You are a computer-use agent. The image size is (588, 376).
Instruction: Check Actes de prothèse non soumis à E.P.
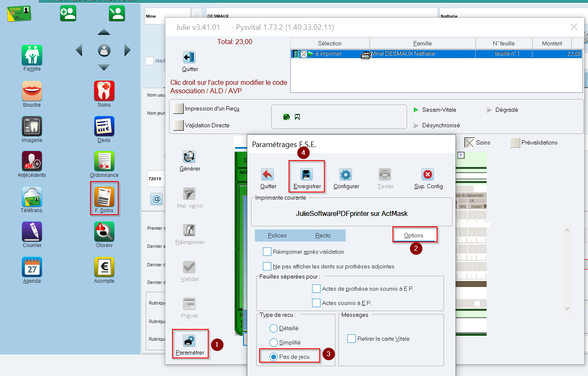316,289
